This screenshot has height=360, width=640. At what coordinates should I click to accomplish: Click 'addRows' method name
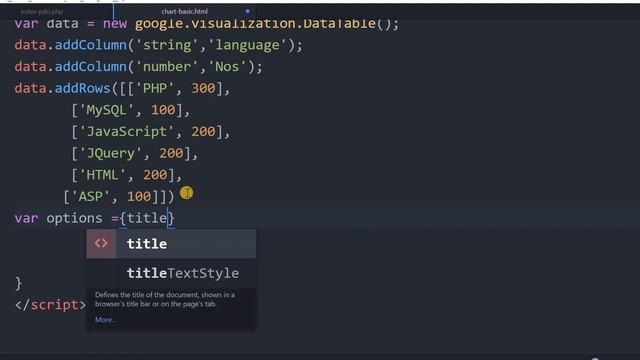point(83,88)
